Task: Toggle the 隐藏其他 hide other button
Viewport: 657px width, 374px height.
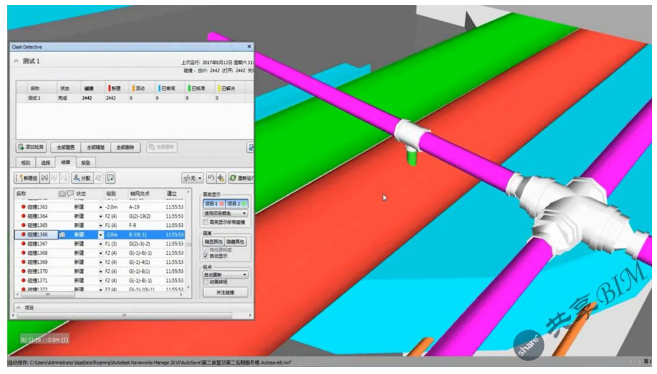Action: click(236, 242)
